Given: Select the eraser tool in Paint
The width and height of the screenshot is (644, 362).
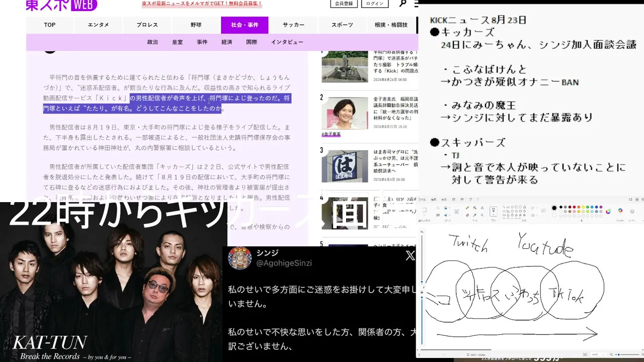Looking at the screenshot, I should (x=467, y=215).
